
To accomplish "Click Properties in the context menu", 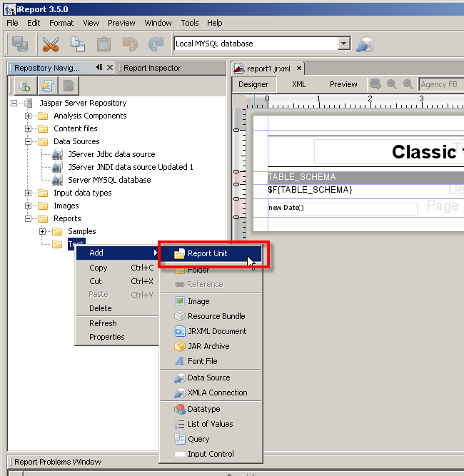I will coord(118,337).
